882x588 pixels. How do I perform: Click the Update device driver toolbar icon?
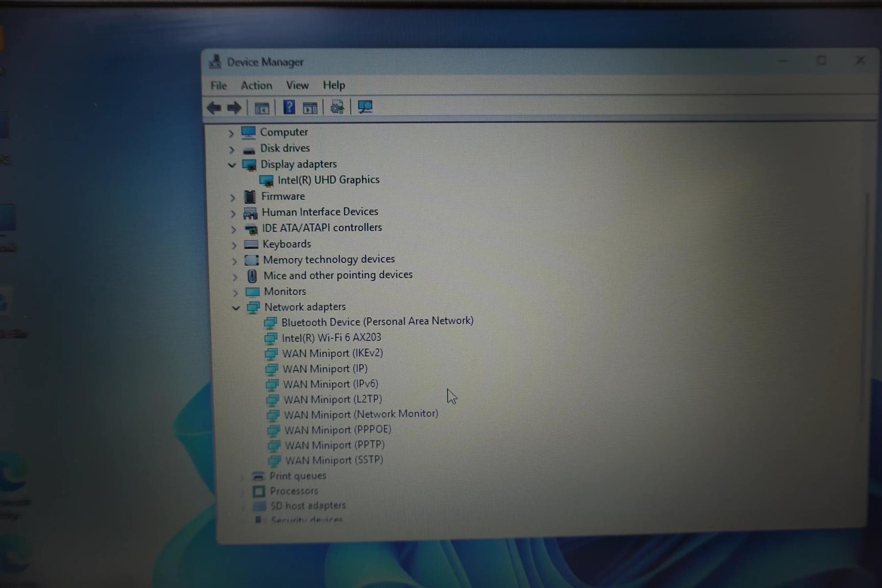pos(337,107)
